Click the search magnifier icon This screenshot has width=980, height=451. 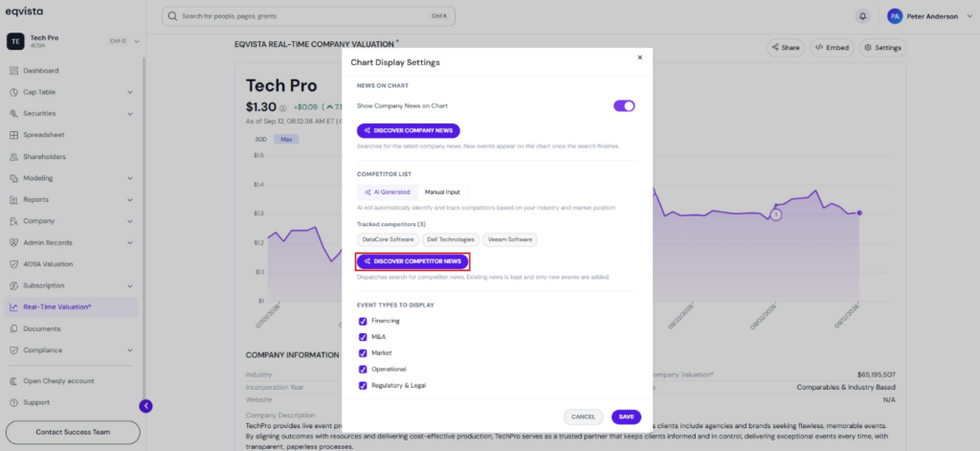[x=172, y=16]
